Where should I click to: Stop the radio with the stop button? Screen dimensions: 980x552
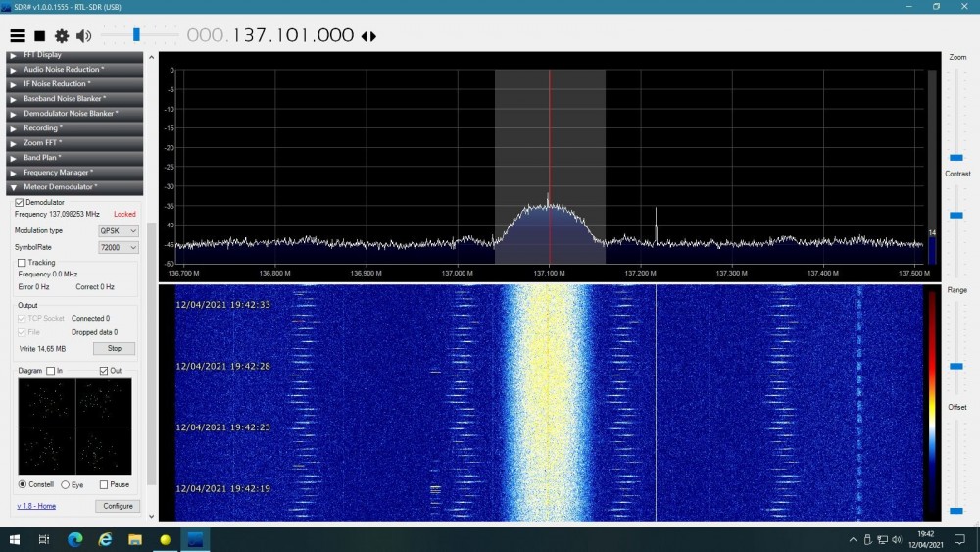pyautogui.click(x=39, y=36)
